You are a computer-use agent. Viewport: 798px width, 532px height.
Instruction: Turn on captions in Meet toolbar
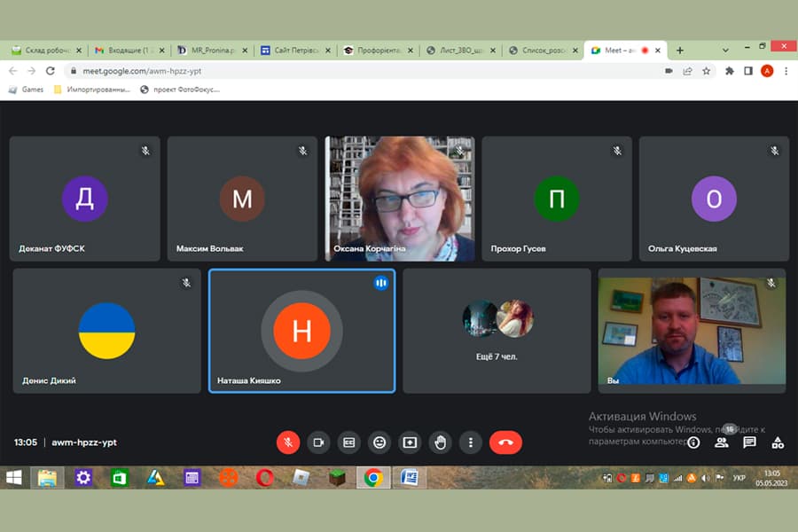pyautogui.click(x=348, y=442)
